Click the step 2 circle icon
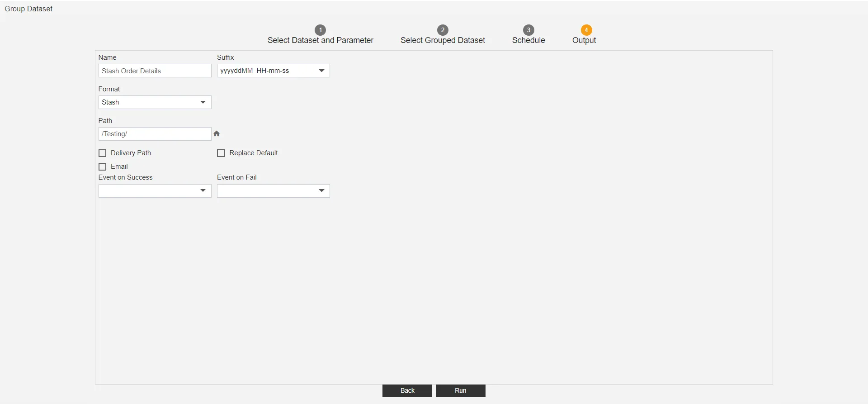 [x=443, y=30]
